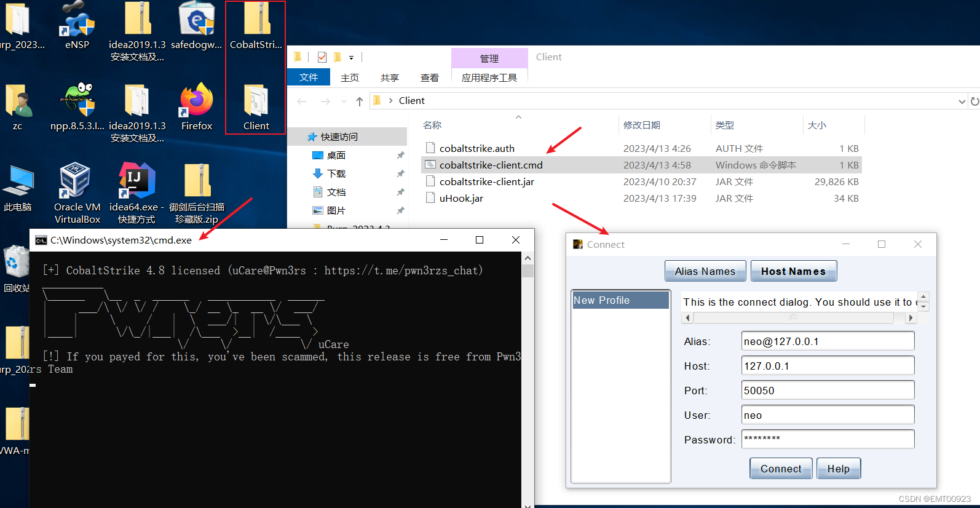
Task: Open the eNSP desktop shortcut
Action: point(77,26)
